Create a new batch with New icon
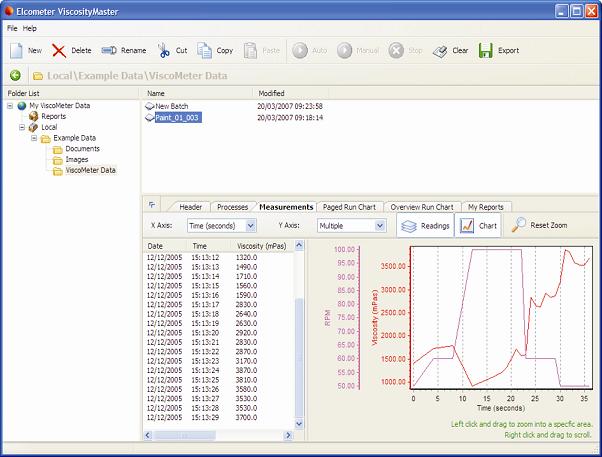 pos(16,50)
